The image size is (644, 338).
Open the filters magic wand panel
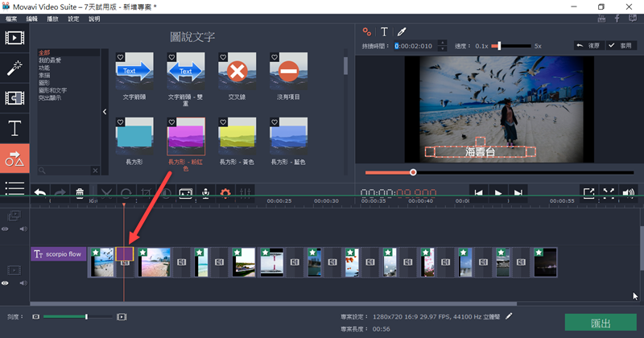(x=14, y=68)
